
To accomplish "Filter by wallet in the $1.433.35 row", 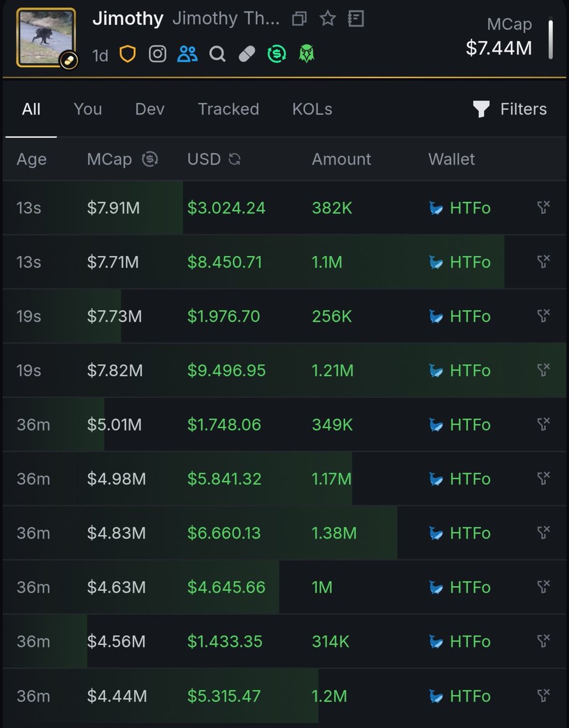I will pyautogui.click(x=544, y=641).
